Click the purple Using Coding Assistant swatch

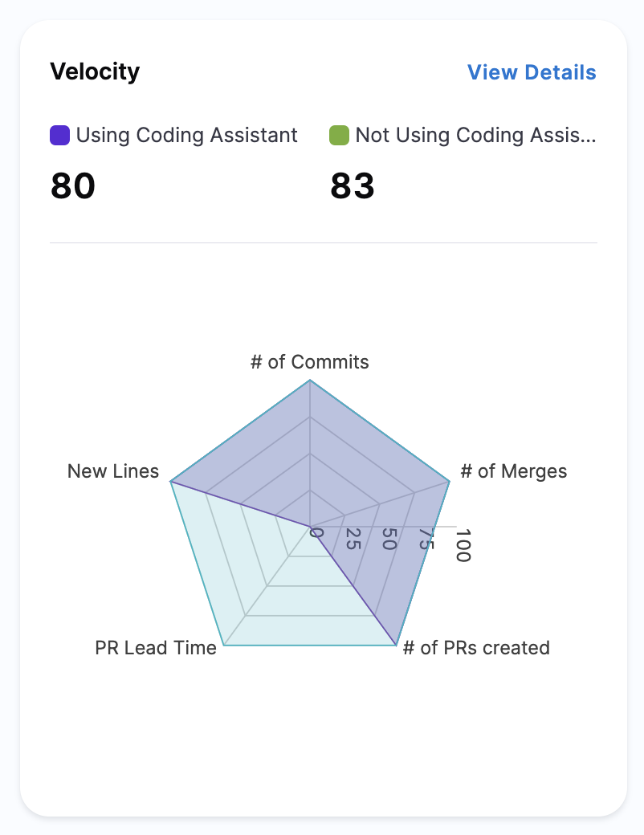coord(60,135)
